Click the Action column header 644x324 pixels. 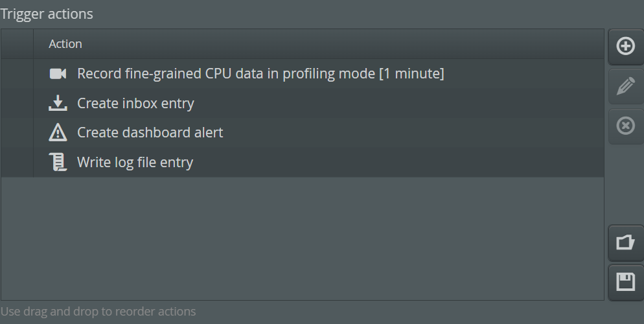65,44
